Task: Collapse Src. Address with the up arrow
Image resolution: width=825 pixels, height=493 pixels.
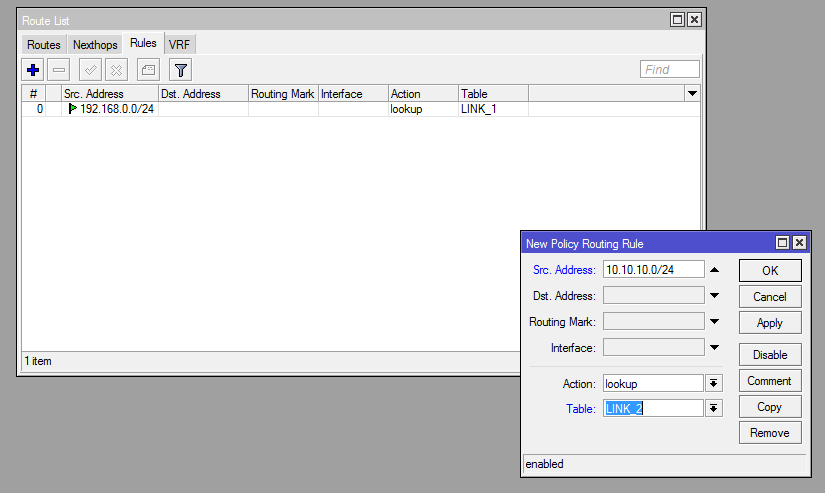Action: (x=714, y=269)
